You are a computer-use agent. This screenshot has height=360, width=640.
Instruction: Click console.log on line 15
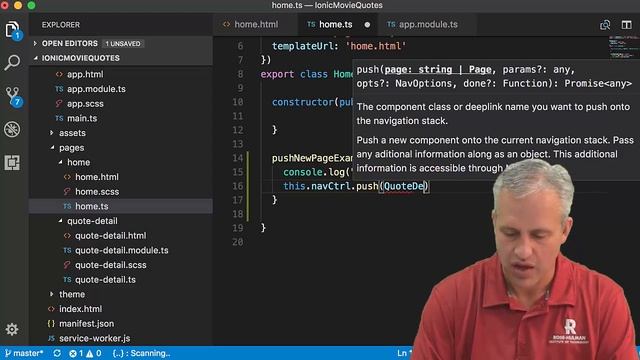pyautogui.click(x=314, y=172)
